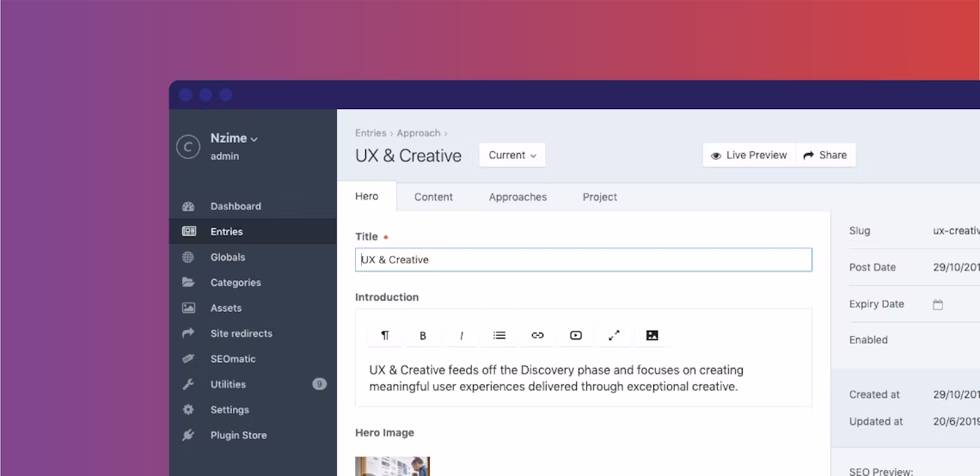Open the Hero Image thumbnail

(392, 466)
